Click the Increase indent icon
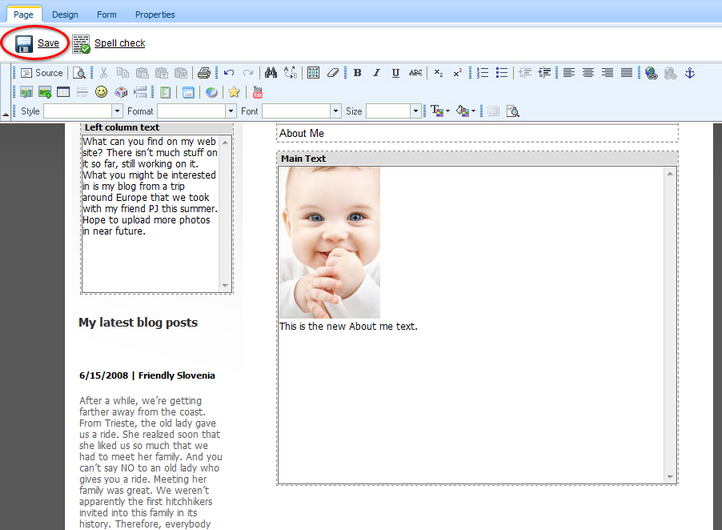This screenshot has width=722, height=530. point(544,73)
